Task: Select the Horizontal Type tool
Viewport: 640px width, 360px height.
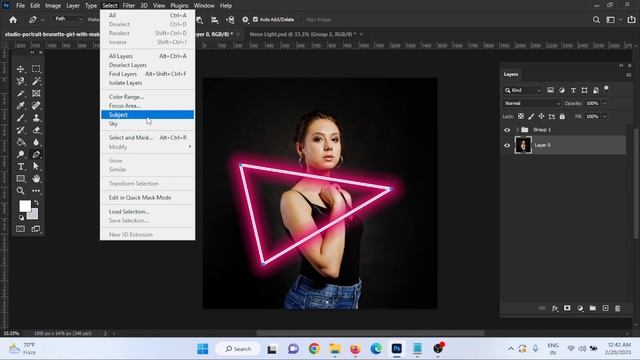Action: tap(20, 167)
